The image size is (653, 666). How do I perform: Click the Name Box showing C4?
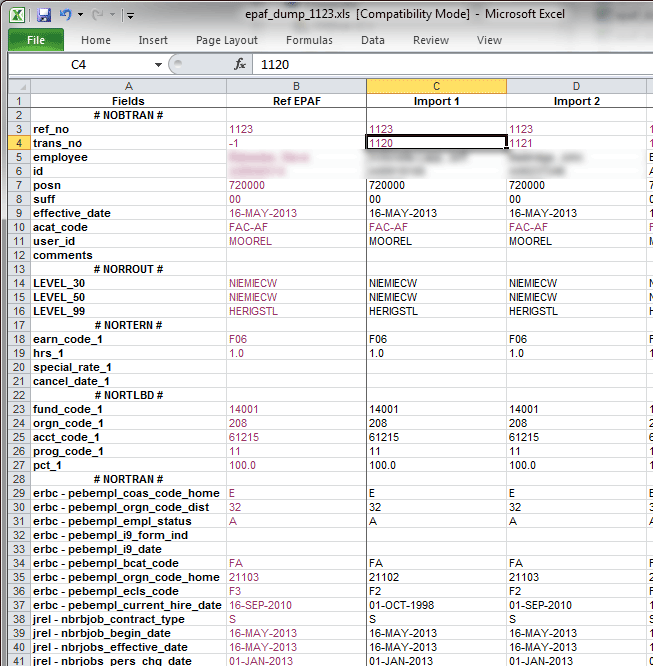(x=80, y=64)
